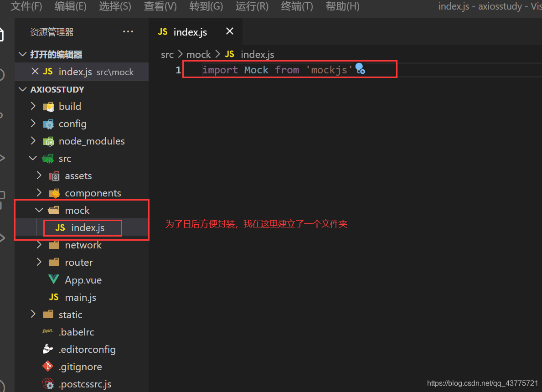The height and width of the screenshot is (392, 542).
Task: Open the .editorconfig file
Action: pos(87,349)
